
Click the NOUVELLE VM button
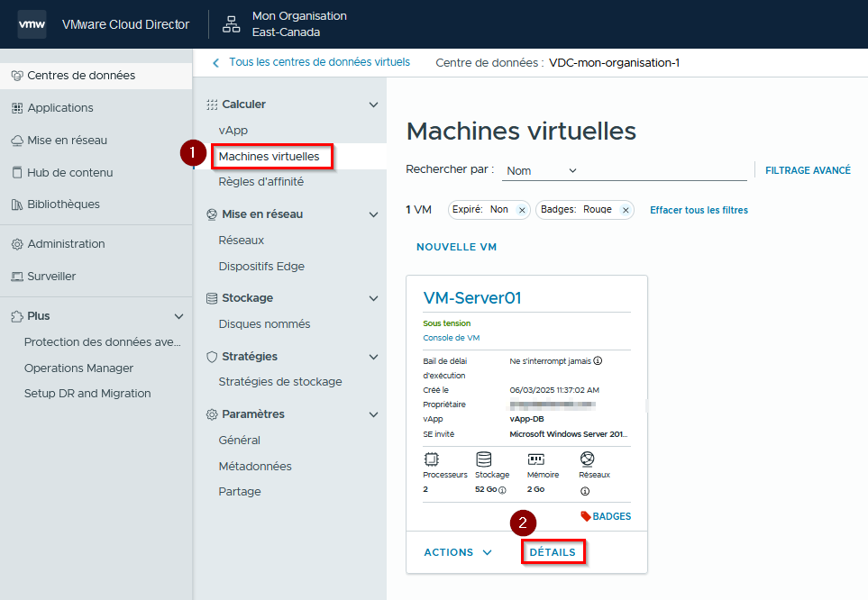456,248
